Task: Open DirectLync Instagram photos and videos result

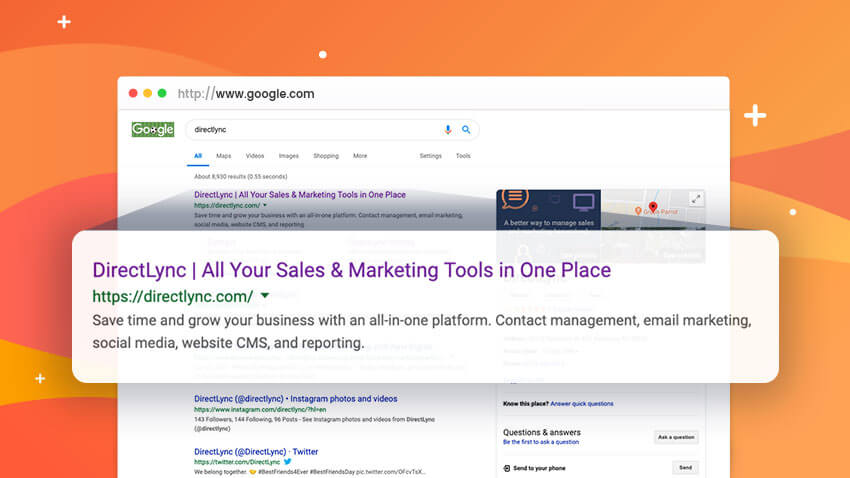Action: (295, 398)
